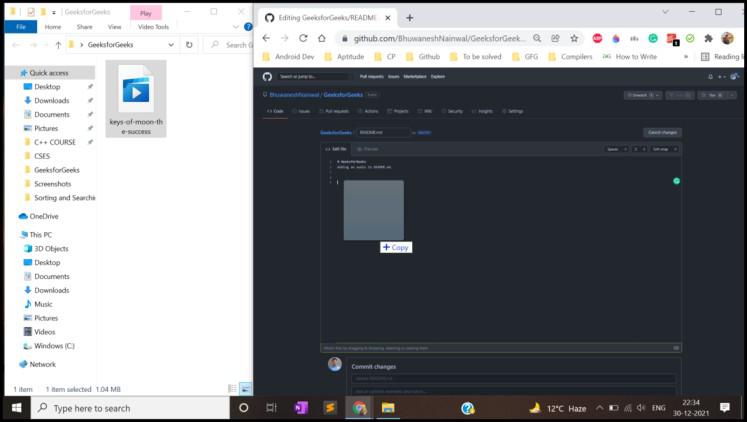The image size is (747, 422).
Task: Click the Grammarly badge inside the editor
Action: 676,181
